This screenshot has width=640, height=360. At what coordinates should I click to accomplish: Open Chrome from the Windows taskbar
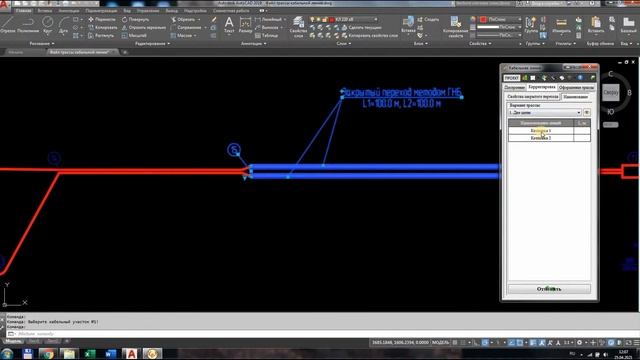tap(48, 353)
